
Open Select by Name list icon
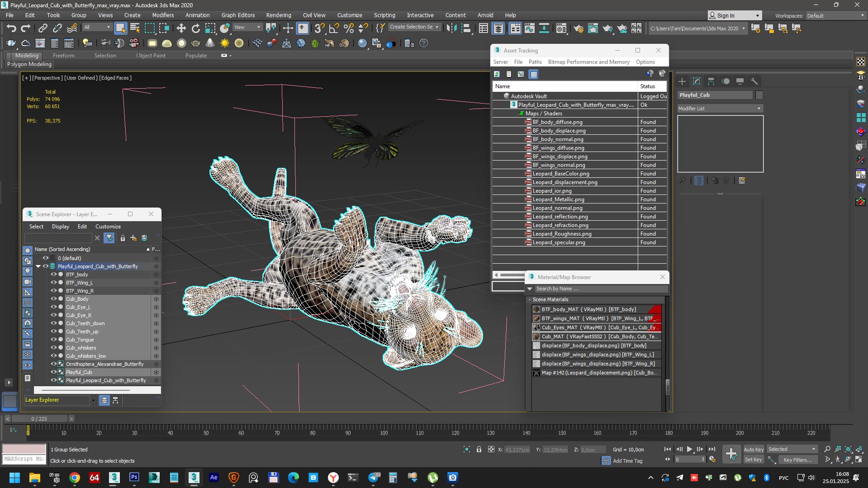tap(135, 28)
